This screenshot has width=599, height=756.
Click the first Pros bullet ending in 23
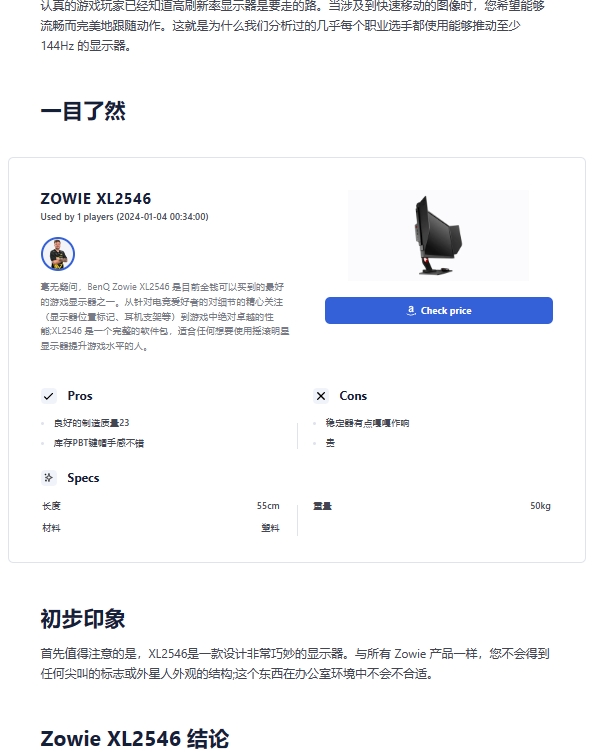click(92, 423)
